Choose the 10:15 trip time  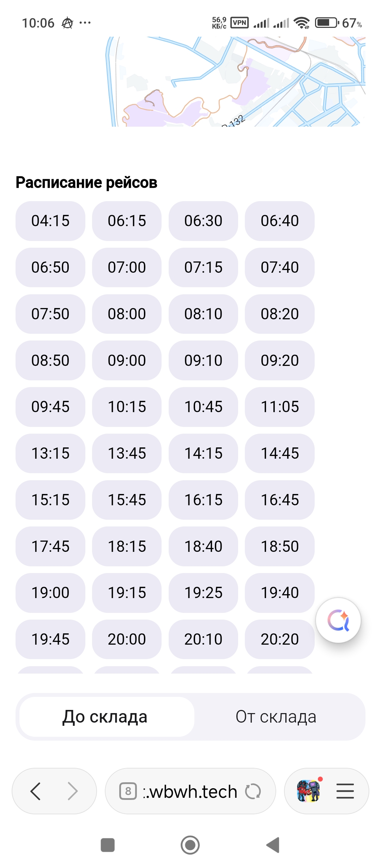point(127,407)
